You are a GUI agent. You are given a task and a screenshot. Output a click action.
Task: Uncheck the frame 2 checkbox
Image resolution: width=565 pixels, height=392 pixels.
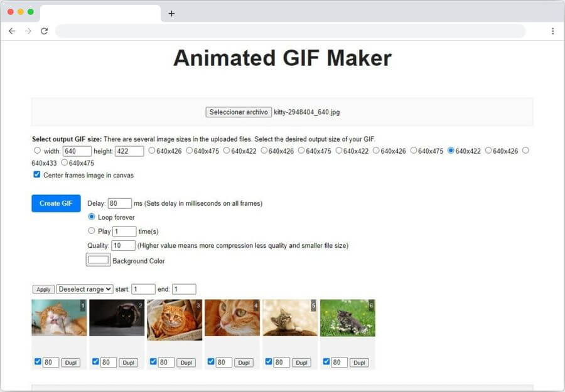tap(95, 361)
